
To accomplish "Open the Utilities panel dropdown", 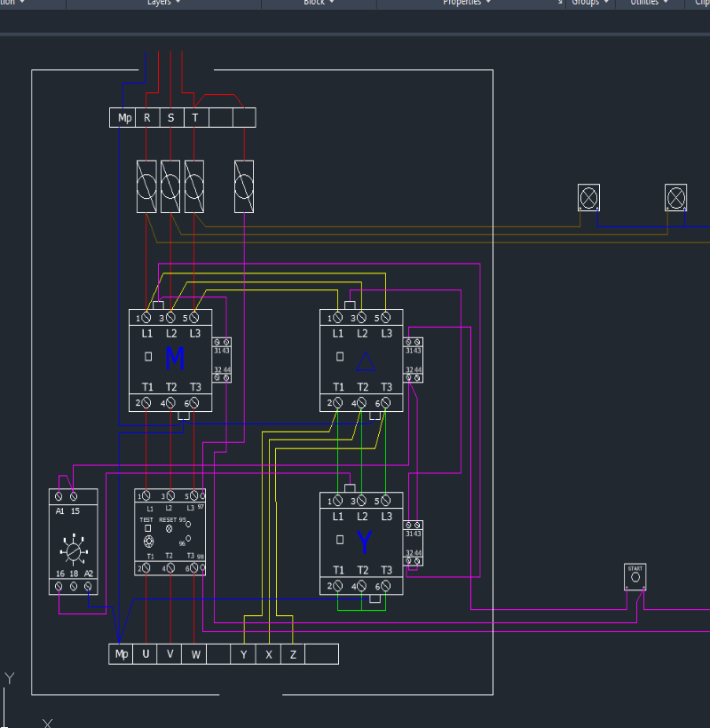I will tap(650, 3).
